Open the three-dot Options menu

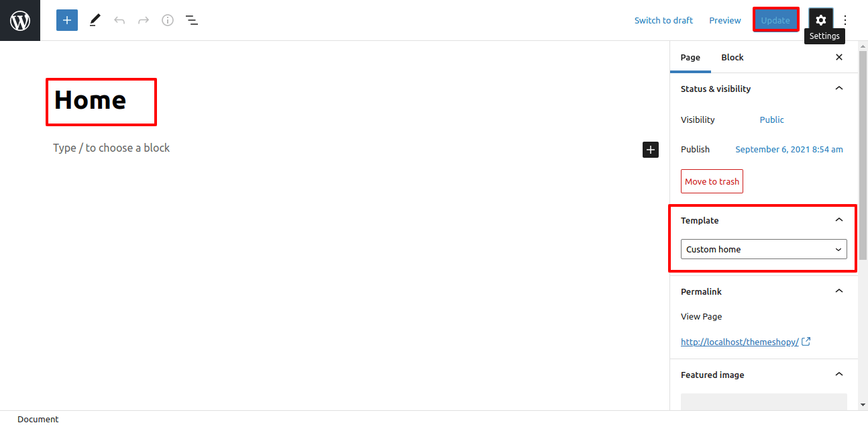(x=845, y=20)
